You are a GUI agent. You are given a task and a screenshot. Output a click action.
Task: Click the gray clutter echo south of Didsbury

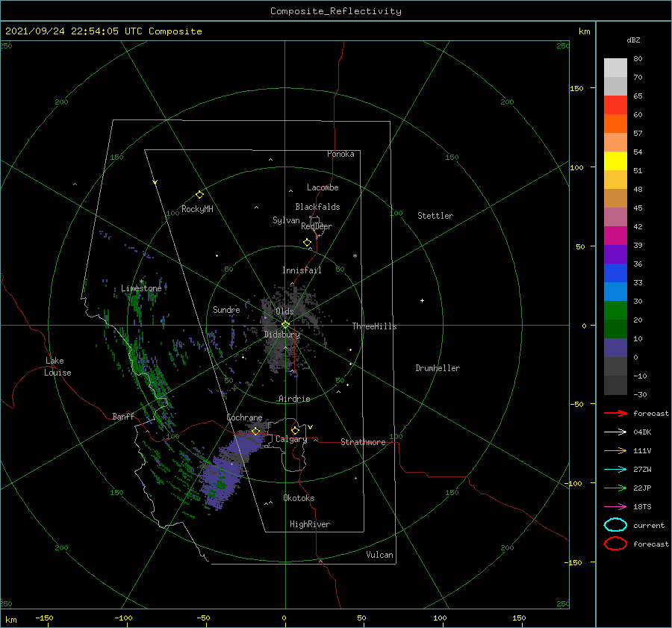(281, 354)
